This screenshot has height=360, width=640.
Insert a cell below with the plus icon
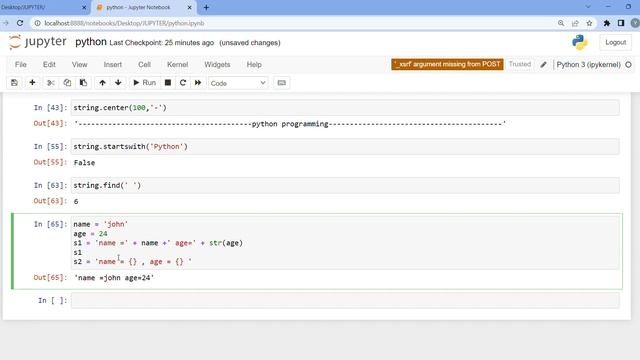coord(32,83)
